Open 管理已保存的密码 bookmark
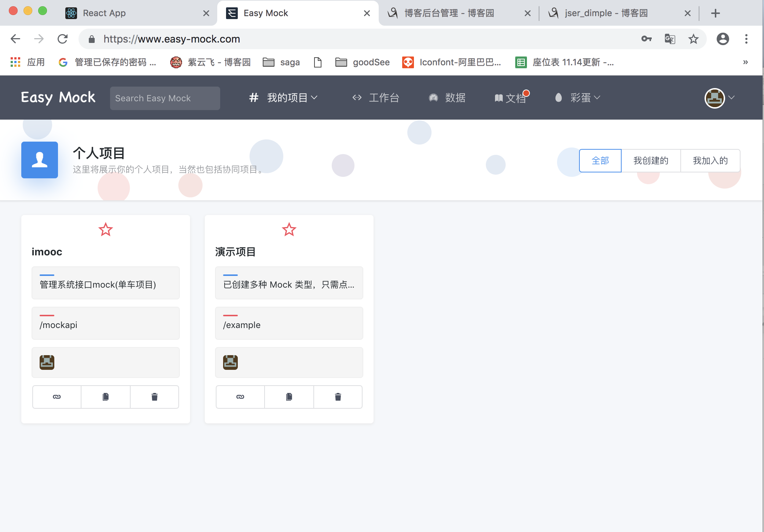 107,62
